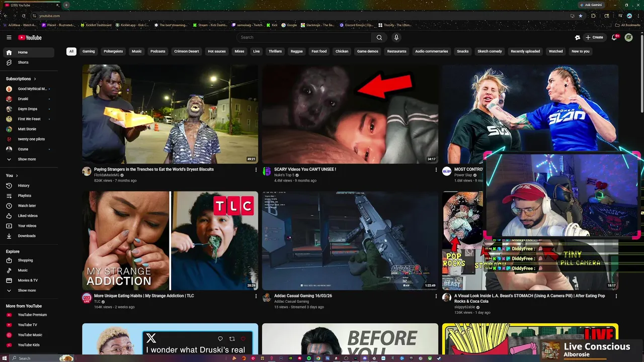Expand the Subscriptions section chevron
The height and width of the screenshot is (362, 644).
35,79
